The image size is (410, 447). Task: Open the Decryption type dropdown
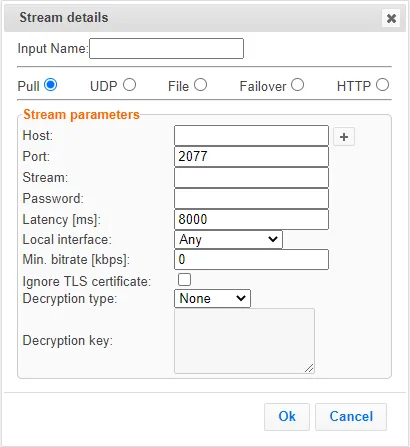click(x=212, y=298)
